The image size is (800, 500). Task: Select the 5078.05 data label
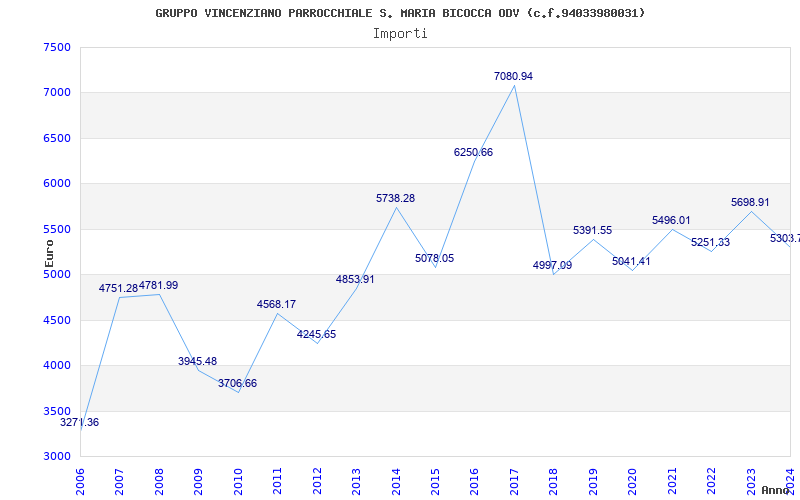point(434,259)
